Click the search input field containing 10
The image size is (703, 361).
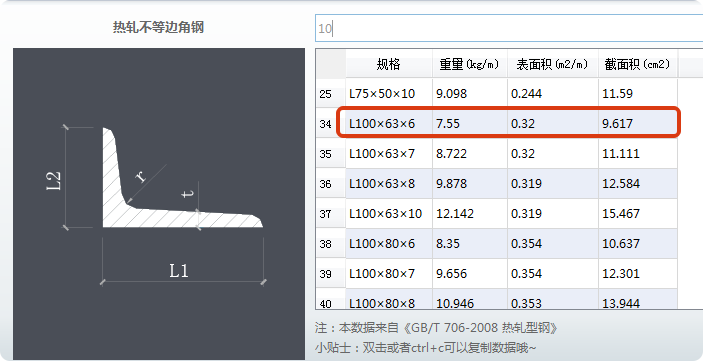pyautogui.click(x=509, y=28)
